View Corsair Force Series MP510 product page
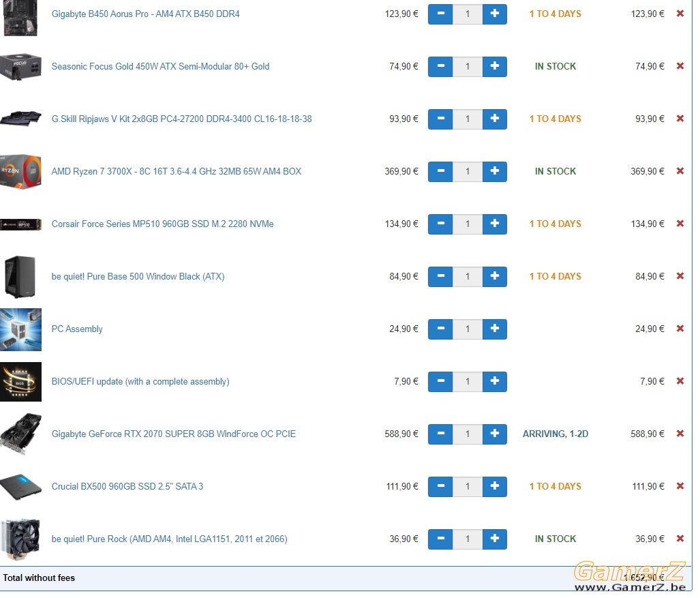This screenshot has height=598, width=700. point(162,224)
